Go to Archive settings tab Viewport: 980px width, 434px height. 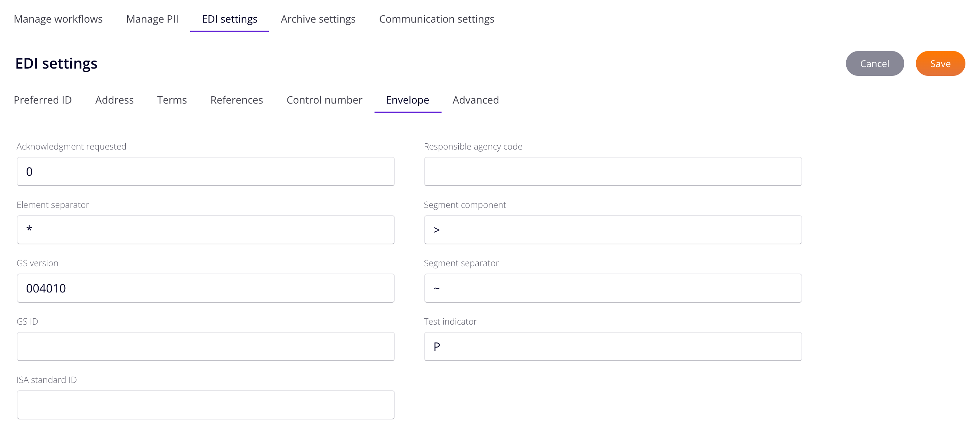318,19
